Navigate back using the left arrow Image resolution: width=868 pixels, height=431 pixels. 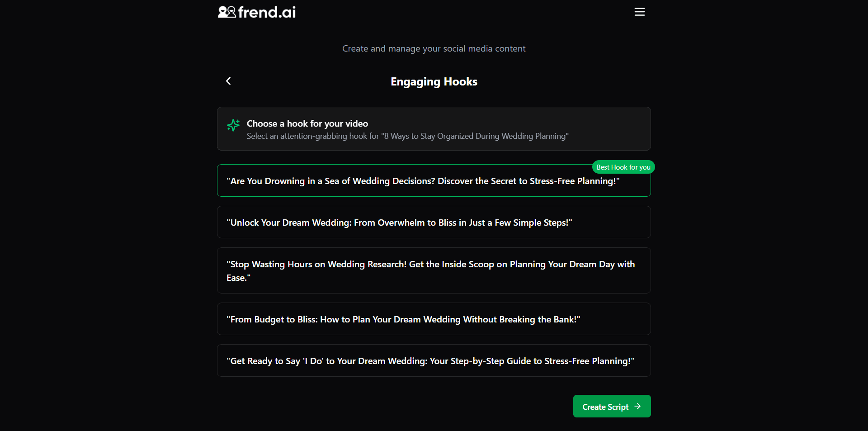tap(228, 81)
